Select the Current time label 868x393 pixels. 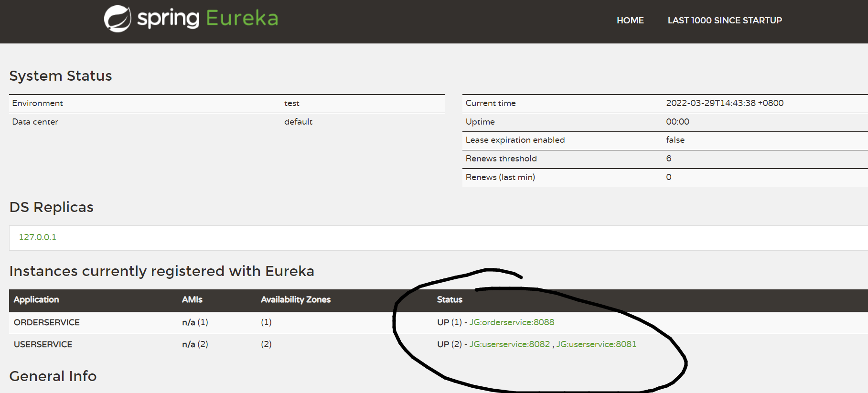491,103
